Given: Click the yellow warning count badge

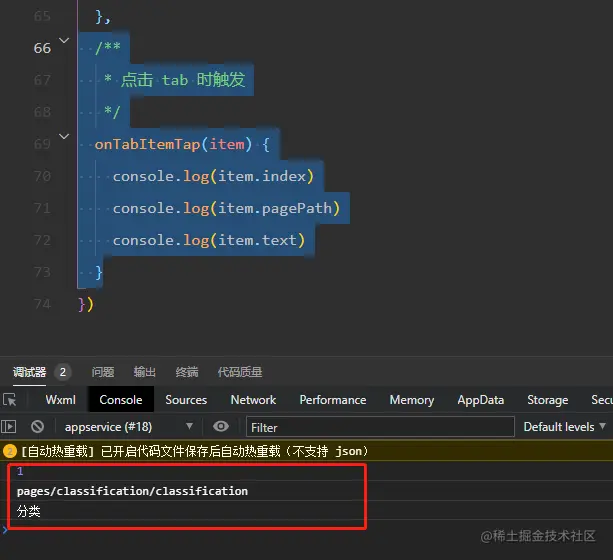Looking at the screenshot, I should coord(10,452).
